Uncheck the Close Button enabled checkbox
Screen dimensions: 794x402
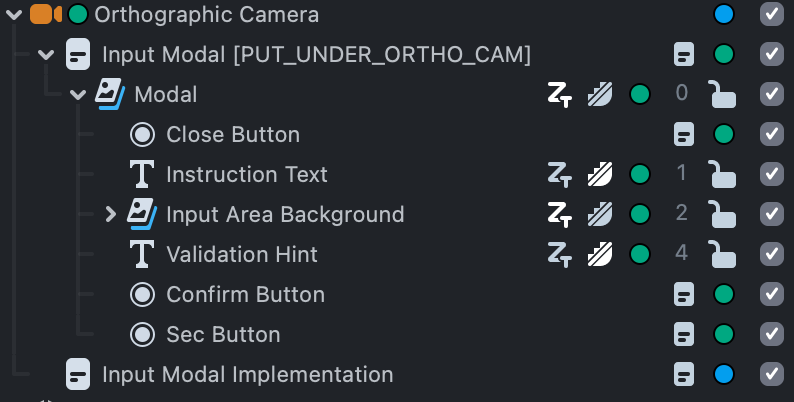click(771, 135)
